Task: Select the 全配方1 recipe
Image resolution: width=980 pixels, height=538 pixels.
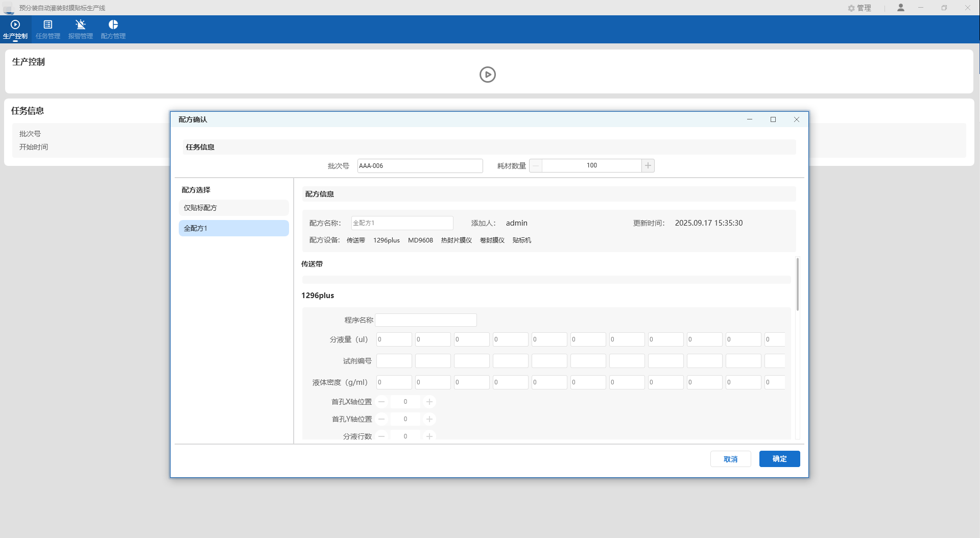Action: (x=233, y=228)
